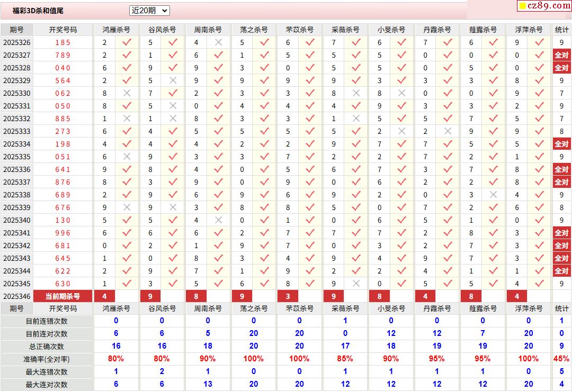Click the gray X for 采薇杀号 in period 2025345
Screen dimensions: 572x392
point(356,284)
